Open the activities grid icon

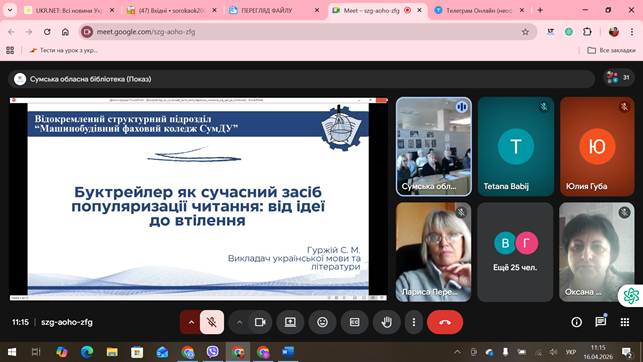[x=625, y=322]
